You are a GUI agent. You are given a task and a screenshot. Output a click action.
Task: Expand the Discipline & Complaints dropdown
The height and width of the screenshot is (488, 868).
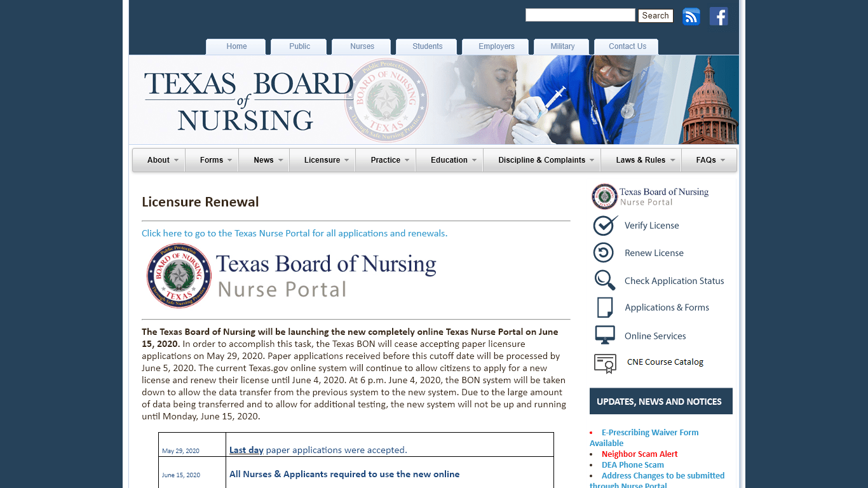[542, 160]
